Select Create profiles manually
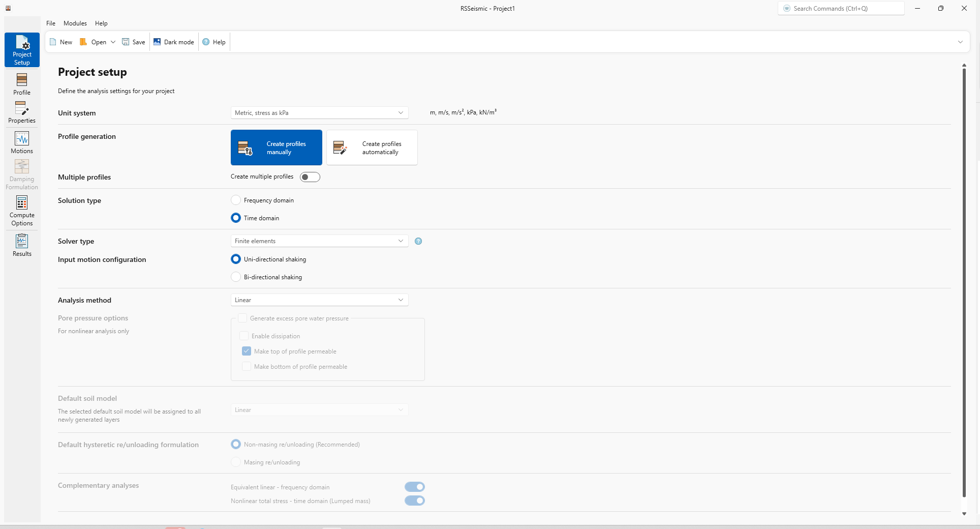 coord(277,148)
